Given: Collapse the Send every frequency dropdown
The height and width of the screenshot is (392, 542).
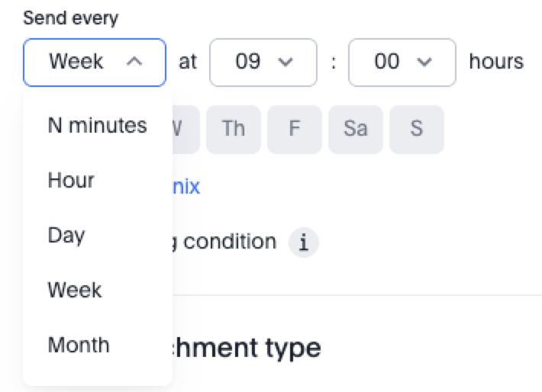Looking at the screenshot, I should [x=95, y=62].
